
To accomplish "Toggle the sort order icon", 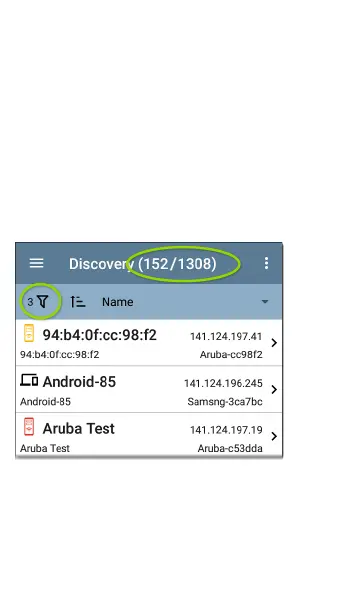I will [x=78, y=302].
